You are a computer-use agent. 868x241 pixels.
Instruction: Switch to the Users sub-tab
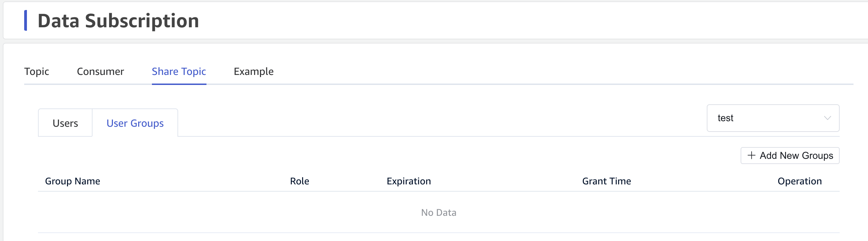pyautogui.click(x=65, y=123)
